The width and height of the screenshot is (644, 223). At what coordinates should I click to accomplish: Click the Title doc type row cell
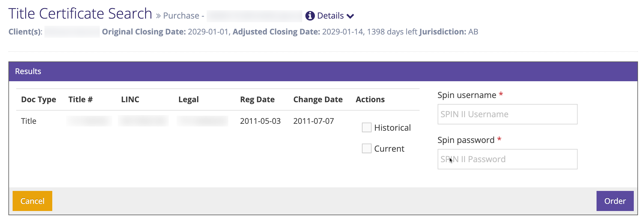(29, 121)
